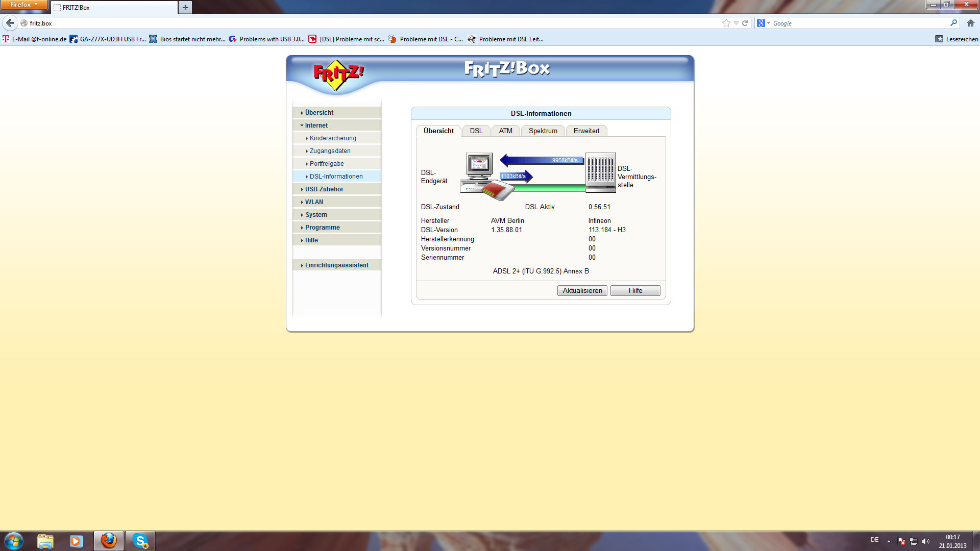
Task: Click the search magnifier icon
Action: [x=953, y=23]
